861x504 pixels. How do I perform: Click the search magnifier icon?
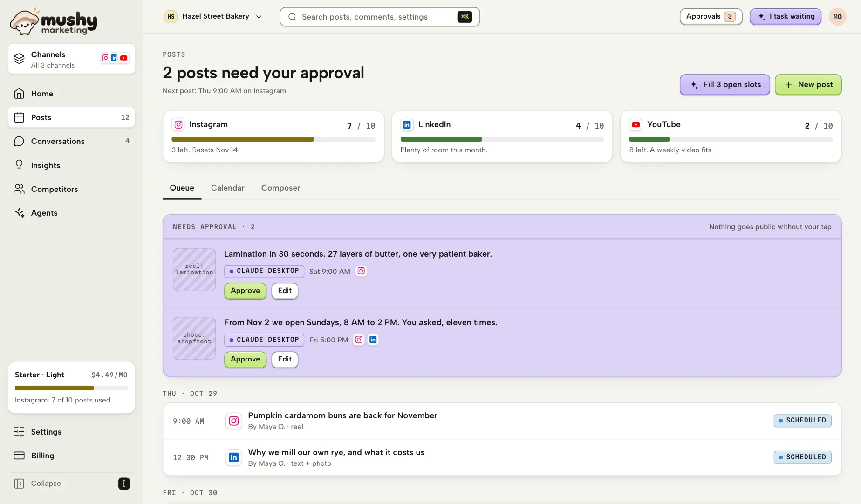coord(292,17)
